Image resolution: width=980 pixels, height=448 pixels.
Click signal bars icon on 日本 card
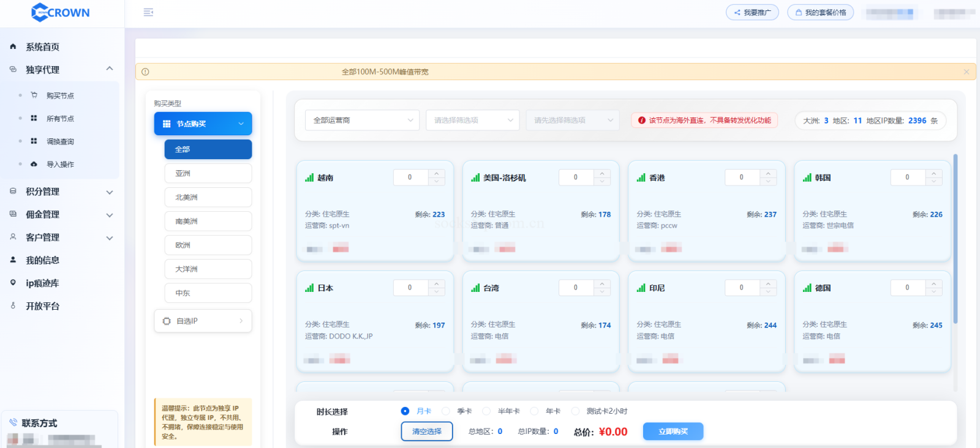(309, 288)
